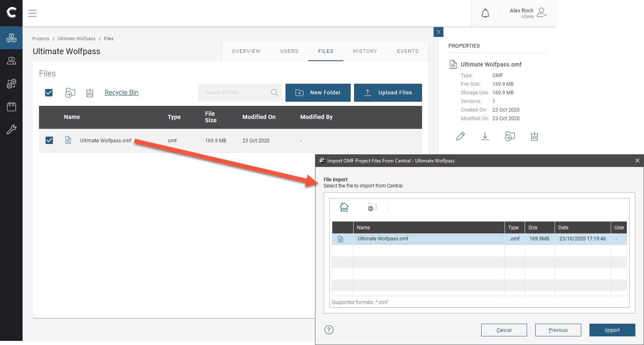
Task: Toggle the select-all files checkbox
Action: click(x=49, y=93)
